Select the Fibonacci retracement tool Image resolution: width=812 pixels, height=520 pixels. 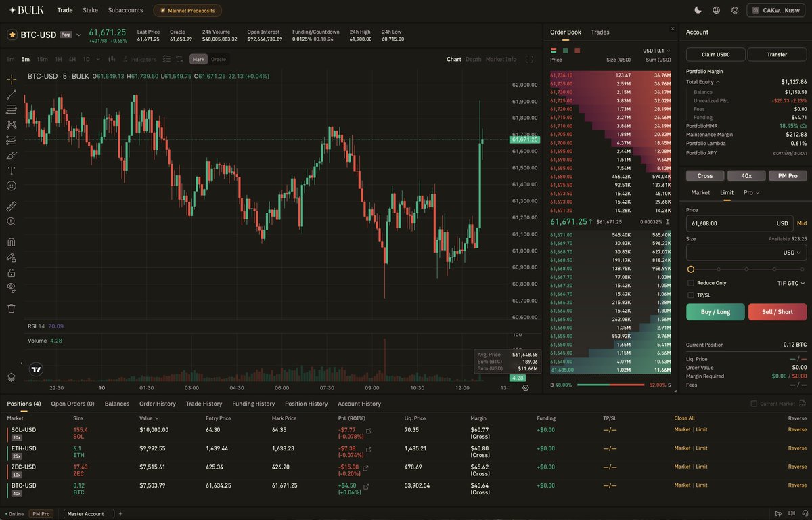[x=11, y=109]
